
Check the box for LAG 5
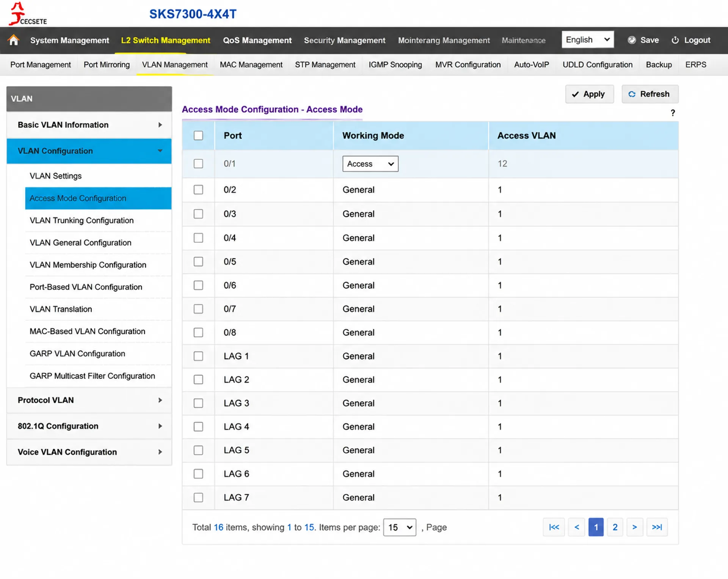point(198,450)
